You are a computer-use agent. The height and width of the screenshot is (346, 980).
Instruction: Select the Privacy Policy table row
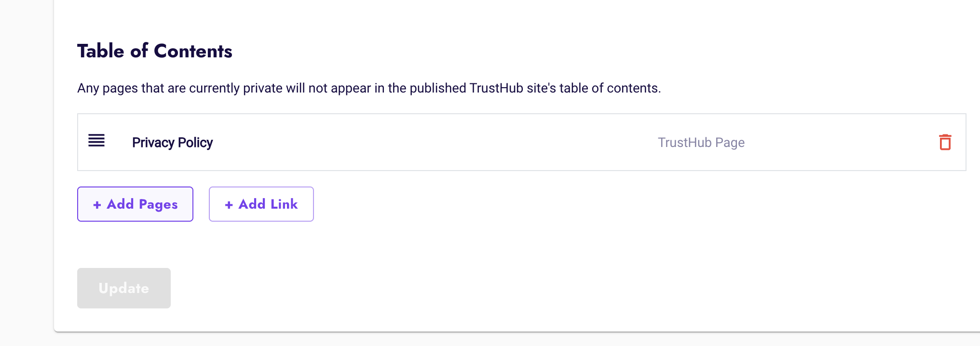[521, 142]
